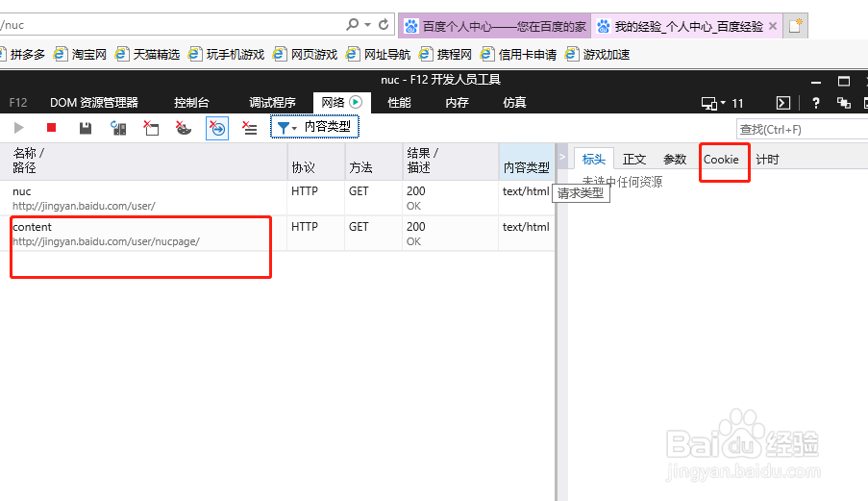Clear session entries with the list-X icon

(x=250, y=129)
